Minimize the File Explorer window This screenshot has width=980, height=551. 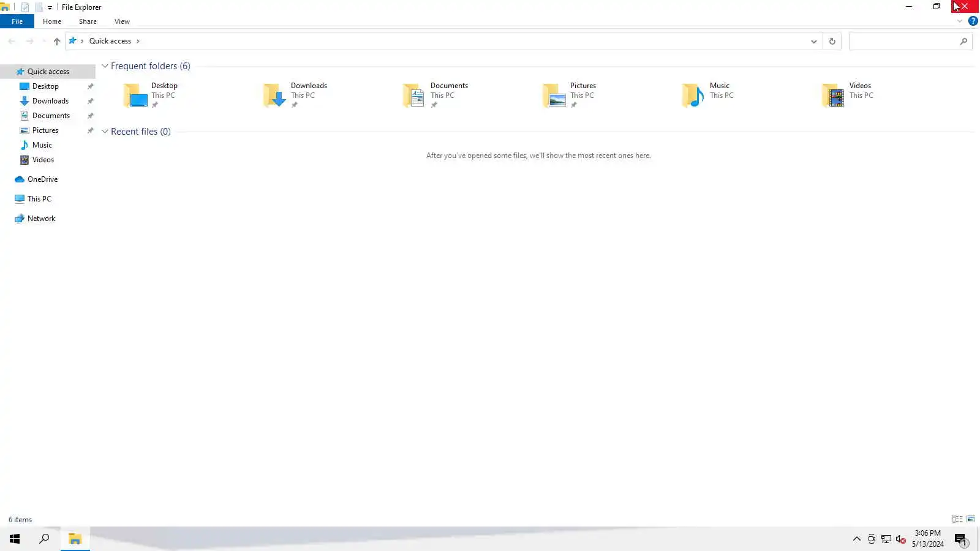point(909,7)
